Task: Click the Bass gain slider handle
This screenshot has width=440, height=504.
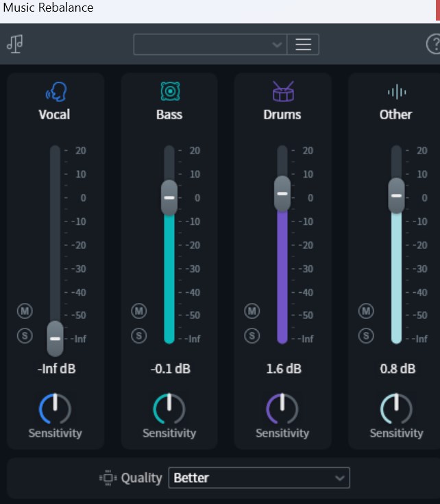Action: [169, 197]
